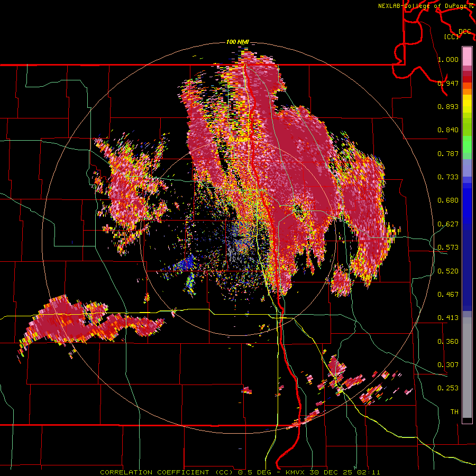Click the Correlation Coefficient KMVX caption text

240,472
